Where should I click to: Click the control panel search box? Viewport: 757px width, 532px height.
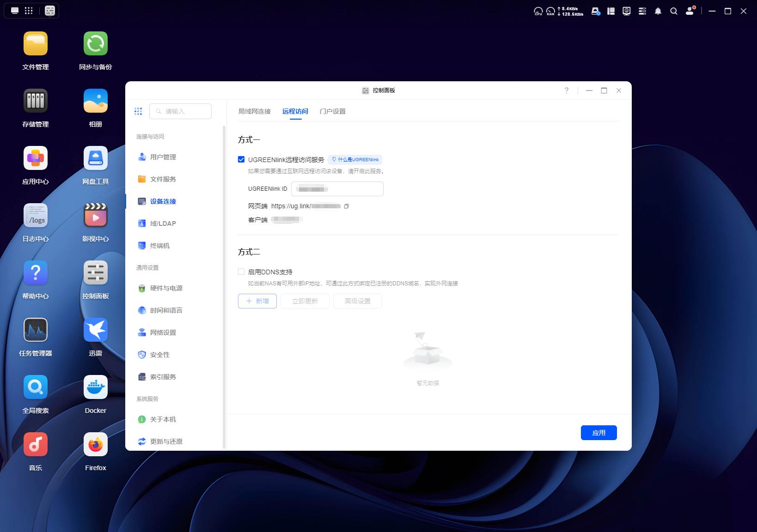point(181,111)
